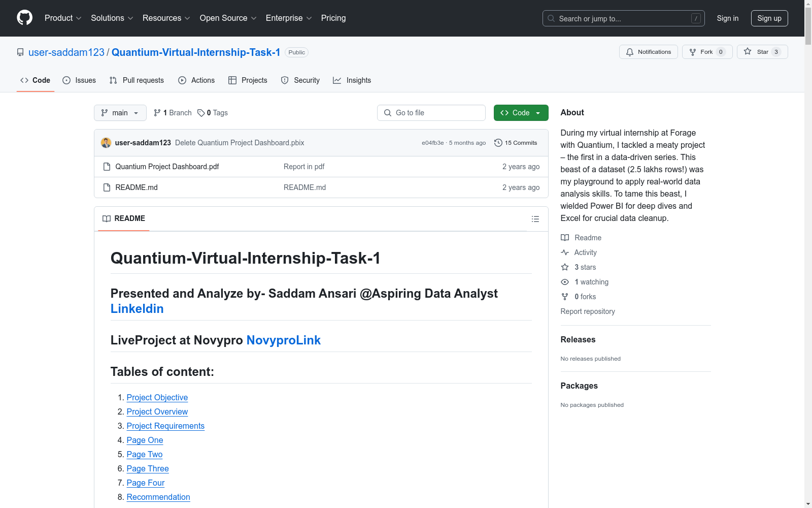Click the Report repository link
Image resolution: width=812 pixels, height=508 pixels.
[588, 311]
